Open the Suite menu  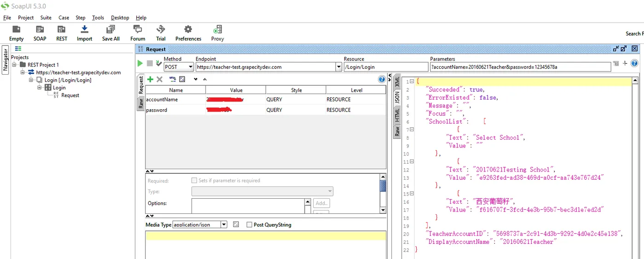46,18
